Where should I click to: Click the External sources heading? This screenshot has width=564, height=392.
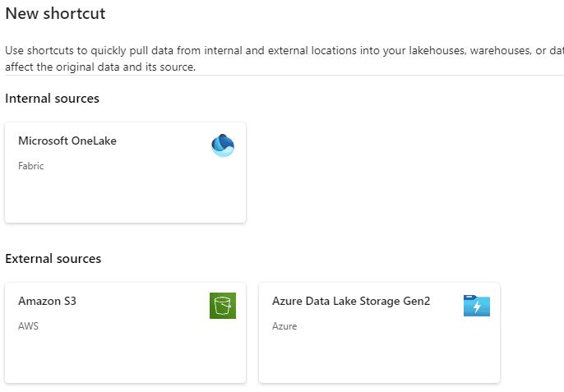coord(53,259)
